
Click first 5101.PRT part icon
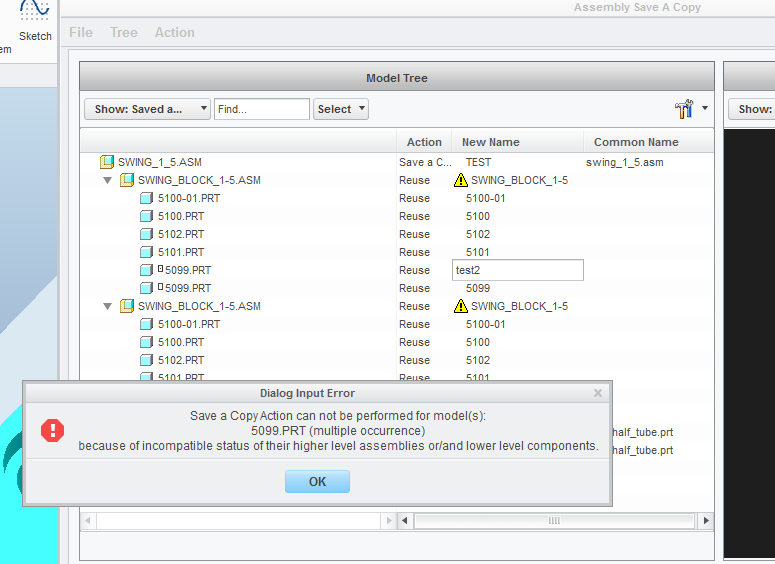146,252
